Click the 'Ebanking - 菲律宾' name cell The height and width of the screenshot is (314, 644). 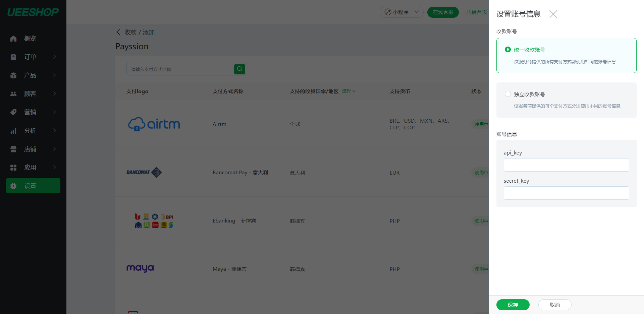(234, 221)
